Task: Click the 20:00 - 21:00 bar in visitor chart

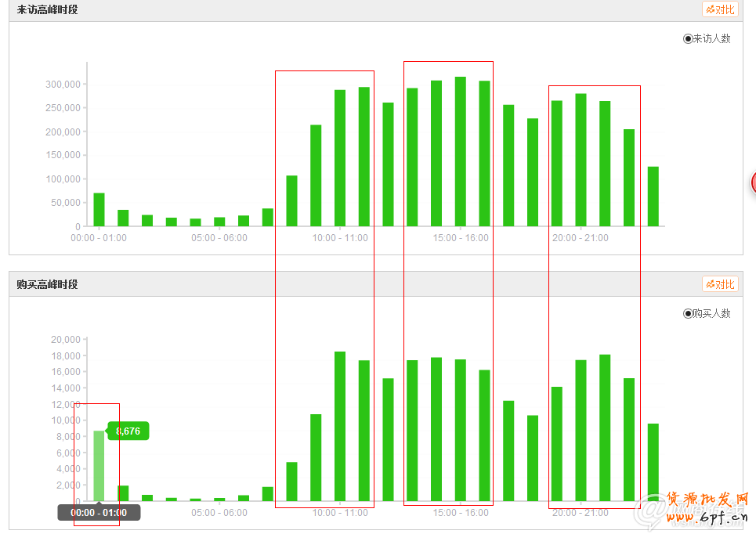Action: [x=581, y=160]
